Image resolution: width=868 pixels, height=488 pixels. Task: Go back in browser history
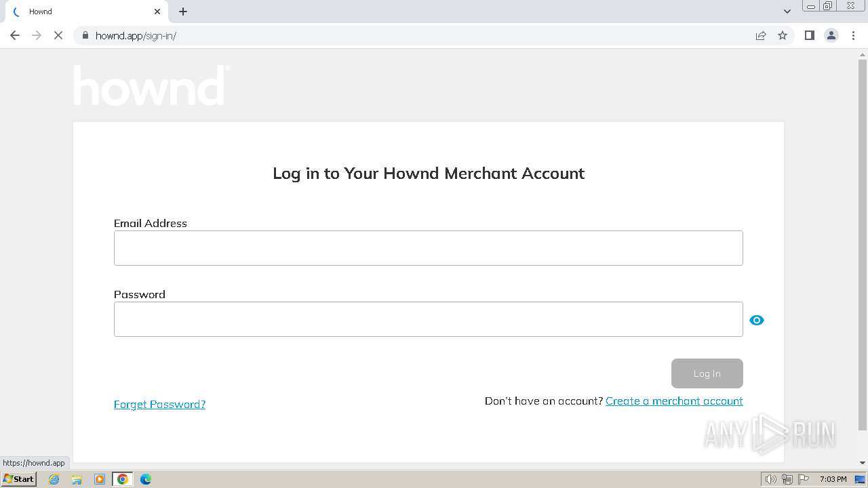(x=15, y=35)
